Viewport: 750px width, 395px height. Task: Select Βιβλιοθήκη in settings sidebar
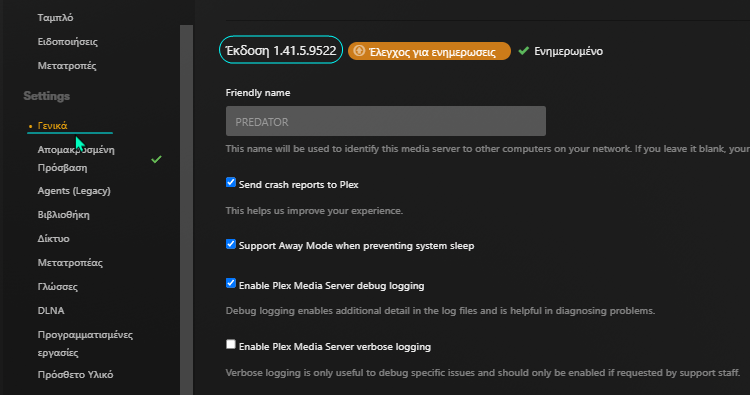[x=64, y=215]
